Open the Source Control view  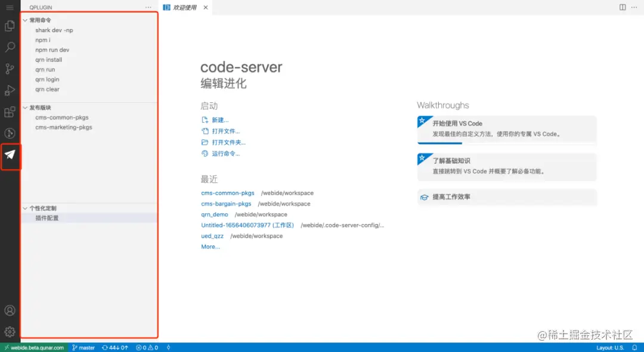10,68
